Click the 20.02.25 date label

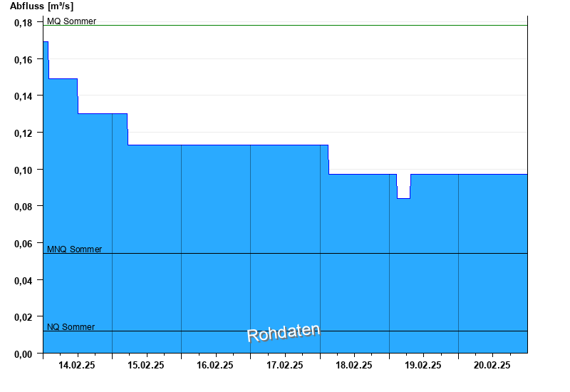492,365
